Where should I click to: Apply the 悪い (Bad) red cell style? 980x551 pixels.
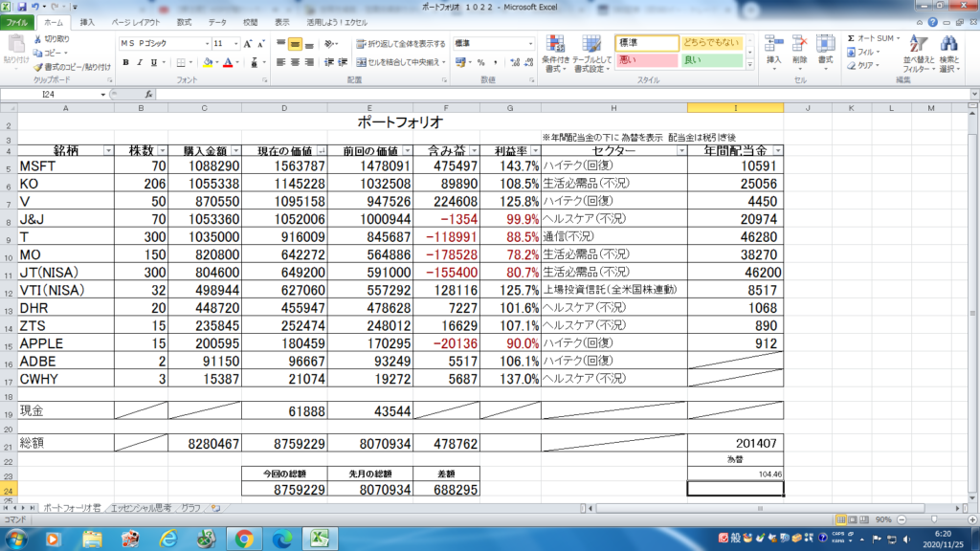tap(647, 60)
